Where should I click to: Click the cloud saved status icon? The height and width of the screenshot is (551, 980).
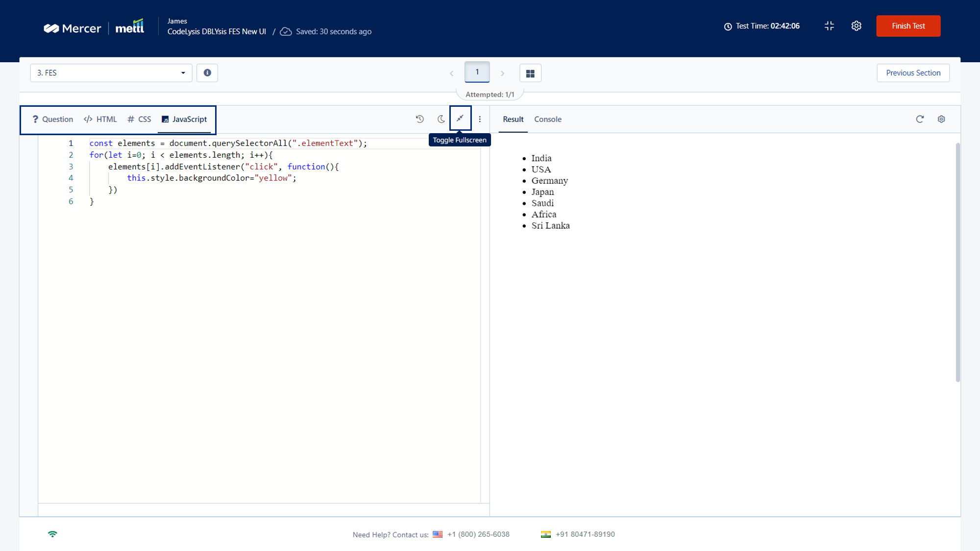(286, 31)
